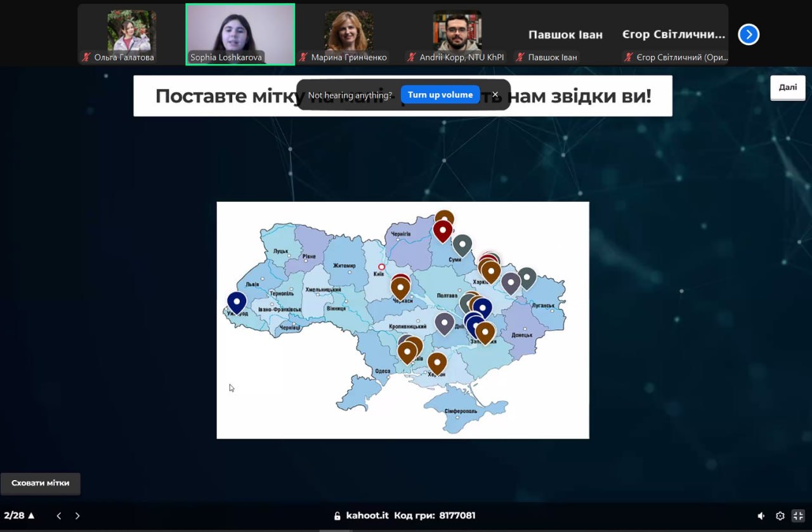Go to the previous Kahoot slide
Viewport: 812px width, 532px height.
[x=59, y=515]
